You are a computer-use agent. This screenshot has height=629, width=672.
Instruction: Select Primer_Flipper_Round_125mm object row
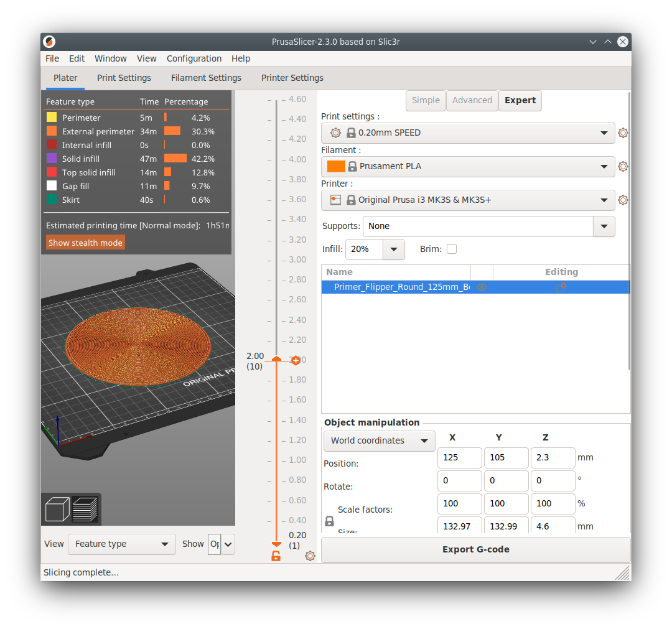click(x=476, y=287)
